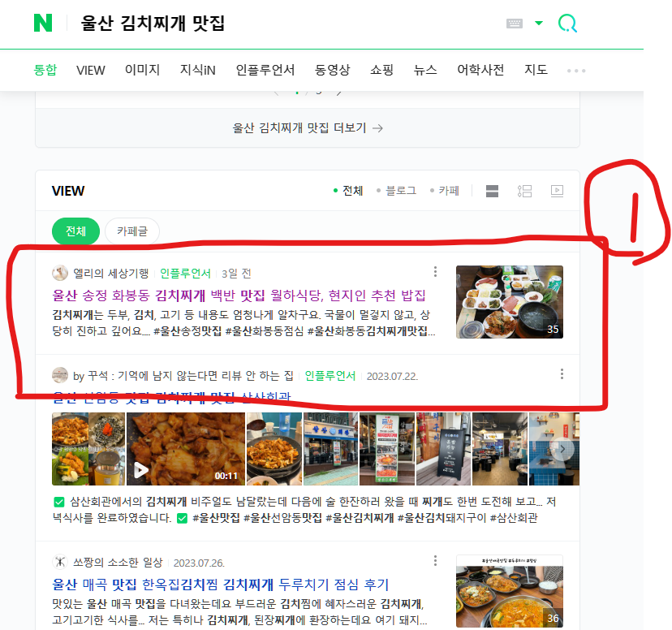Play the 00:11 video thumbnail
The image size is (672, 630).
[186, 449]
